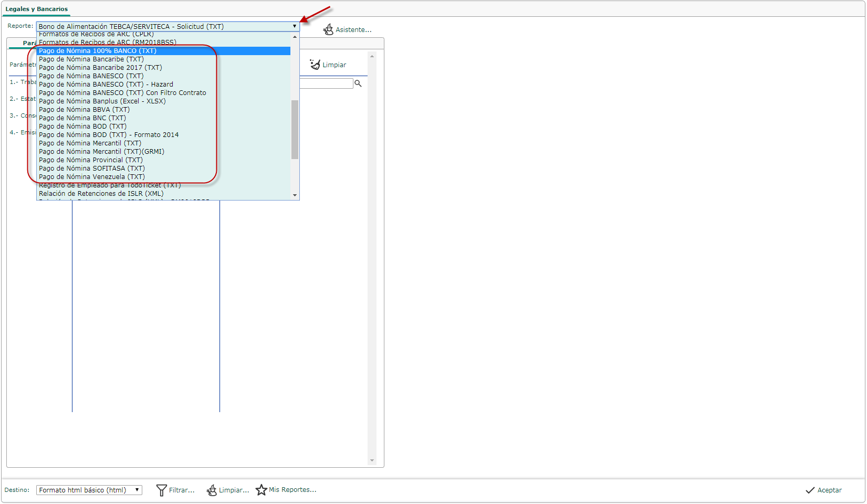
Task: Click the Filtrar funnel icon
Action: [x=162, y=490]
